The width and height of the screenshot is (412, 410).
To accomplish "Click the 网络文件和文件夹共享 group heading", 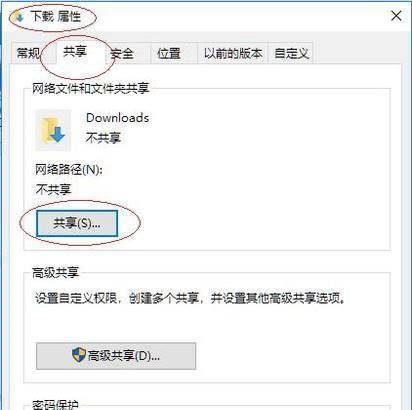I will pyautogui.click(x=90, y=88).
